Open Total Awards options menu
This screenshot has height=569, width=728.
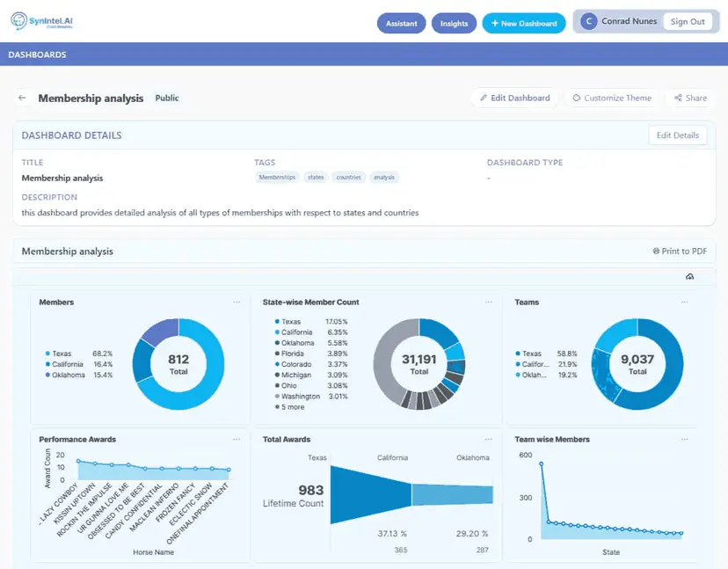pyautogui.click(x=489, y=439)
